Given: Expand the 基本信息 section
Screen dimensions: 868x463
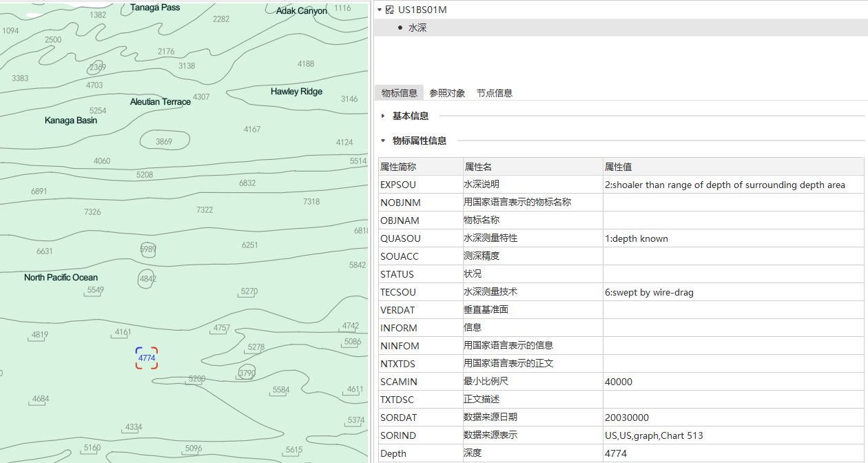Looking at the screenshot, I should tap(383, 116).
